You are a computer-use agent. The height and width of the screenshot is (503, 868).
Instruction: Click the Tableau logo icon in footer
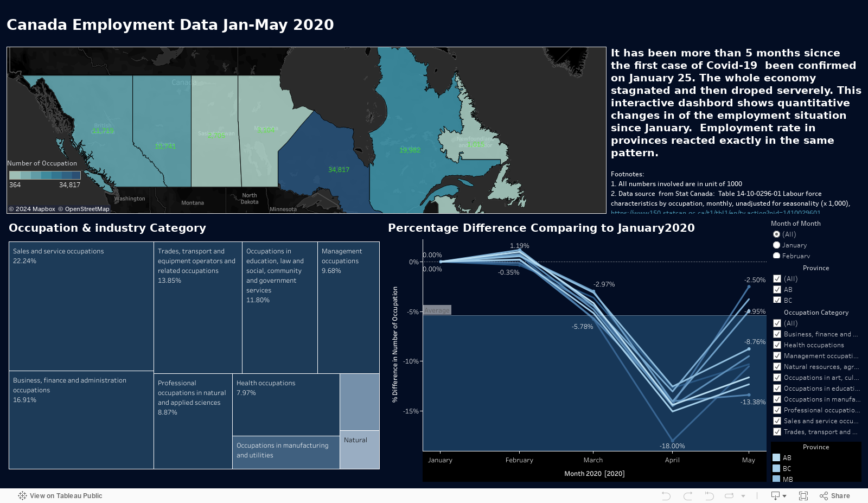[x=22, y=495]
